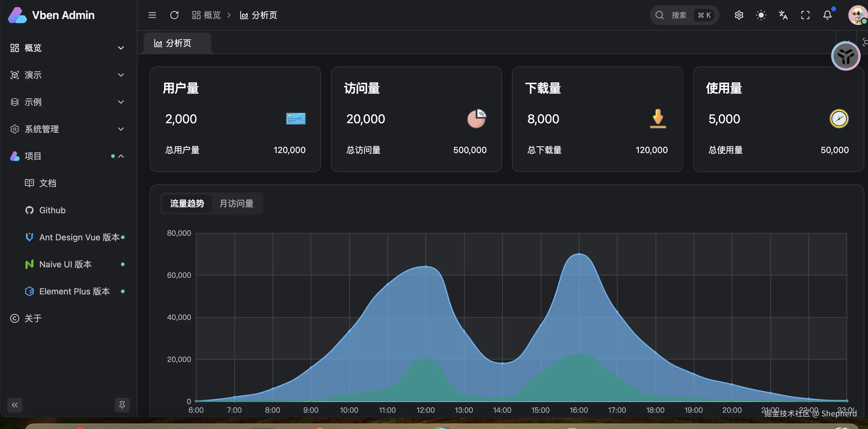The image size is (868, 429).
Task: Toggle sidebar with the hamburger menu icon
Action: coord(152,15)
